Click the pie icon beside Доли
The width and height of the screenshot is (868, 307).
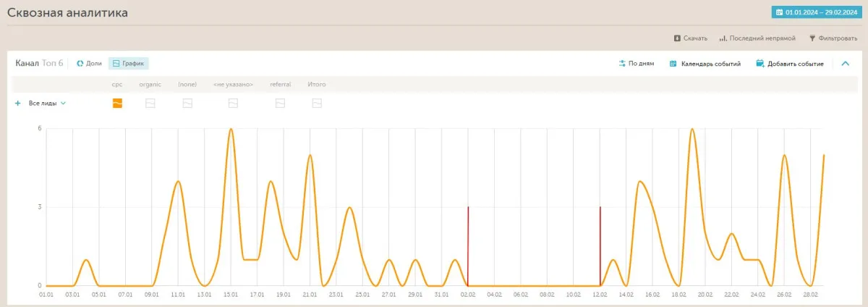80,64
